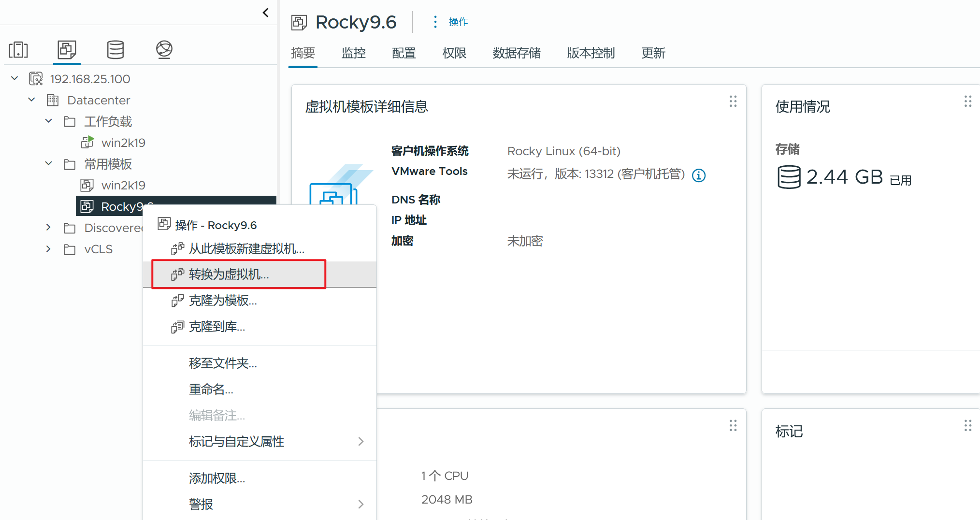This screenshot has height=520, width=980.
Task: Select 192.168.25.100 in the tree
Action: [x=90, y=79]
